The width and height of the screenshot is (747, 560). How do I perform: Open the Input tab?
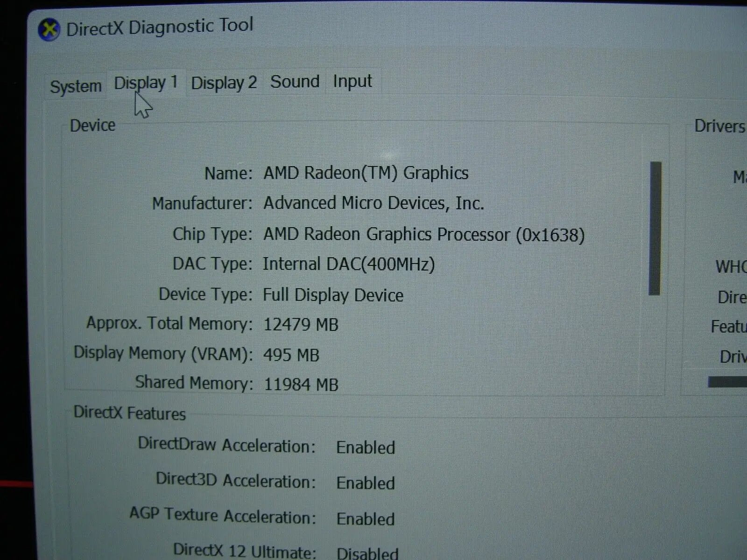click(352, 81)
